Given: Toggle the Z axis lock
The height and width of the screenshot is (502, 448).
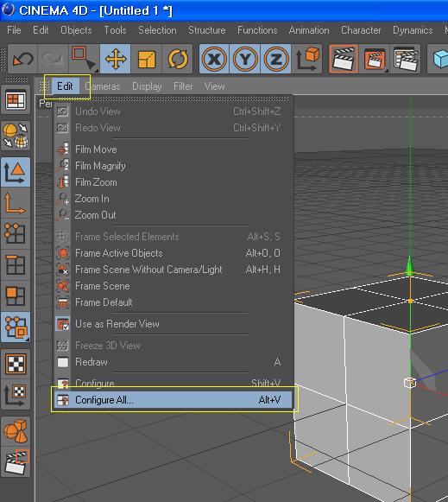Looking at the screenshot, I should 275,59.
